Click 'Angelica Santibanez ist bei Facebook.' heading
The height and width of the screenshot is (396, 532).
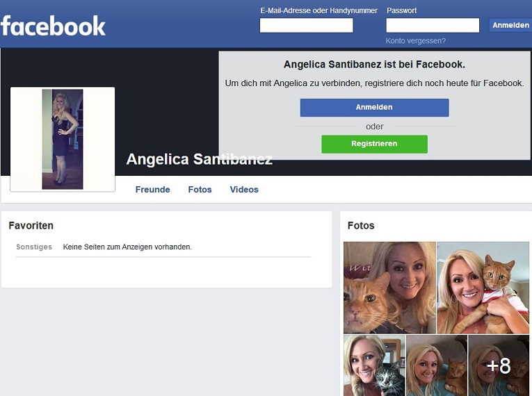[374, 65]
